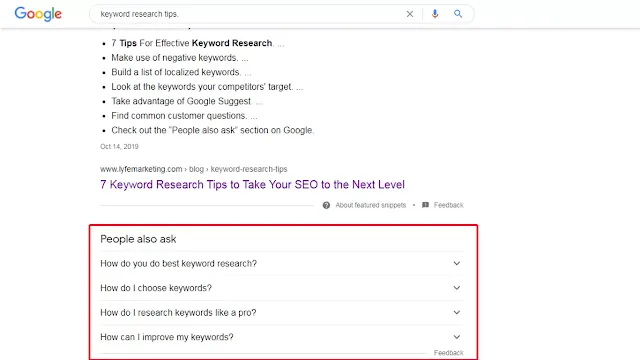Viewport: 640px width, 360px height.
Task: Select the text 7 Tips For Effective Keyword Research
Action: (x=192, y=43)
